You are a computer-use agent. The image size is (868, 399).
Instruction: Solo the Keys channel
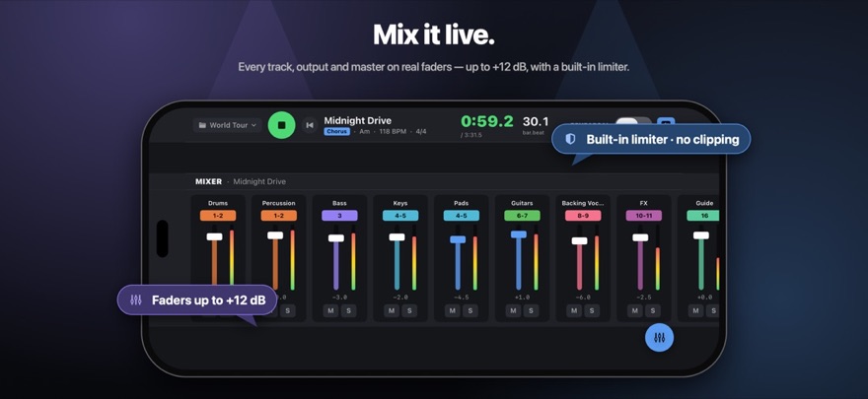pyautogui.click(x=409, y=311)
